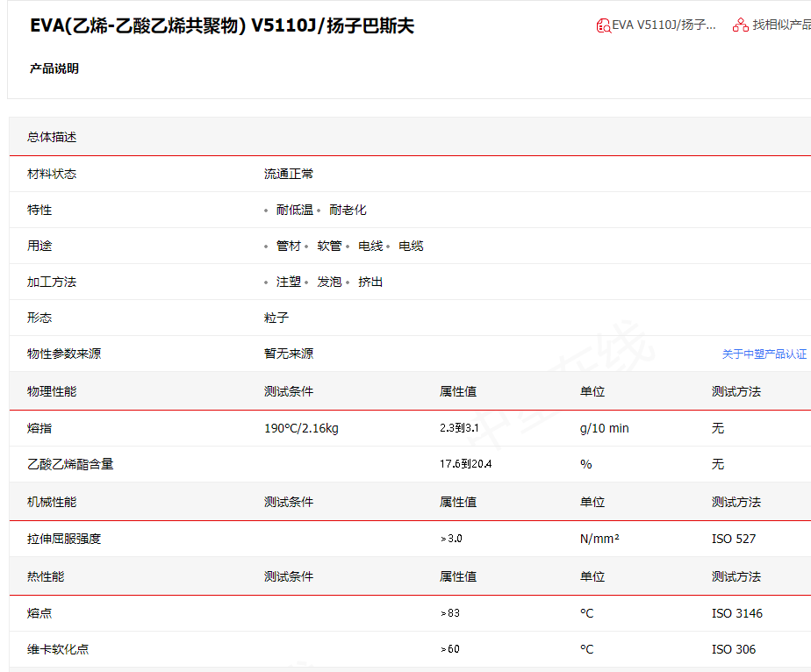Click the unit g/10 min
This screenshot has height=672, width=811.
605,428
